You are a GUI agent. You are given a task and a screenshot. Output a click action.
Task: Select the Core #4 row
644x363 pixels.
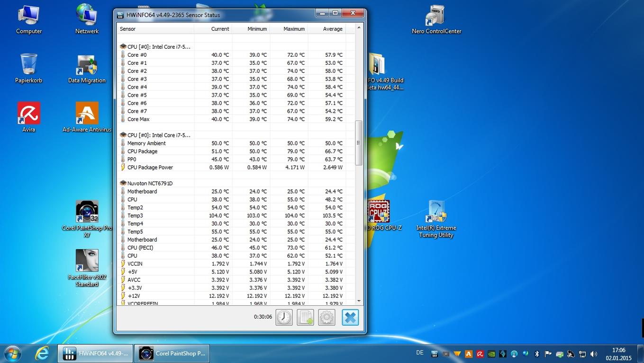(232, 87)
